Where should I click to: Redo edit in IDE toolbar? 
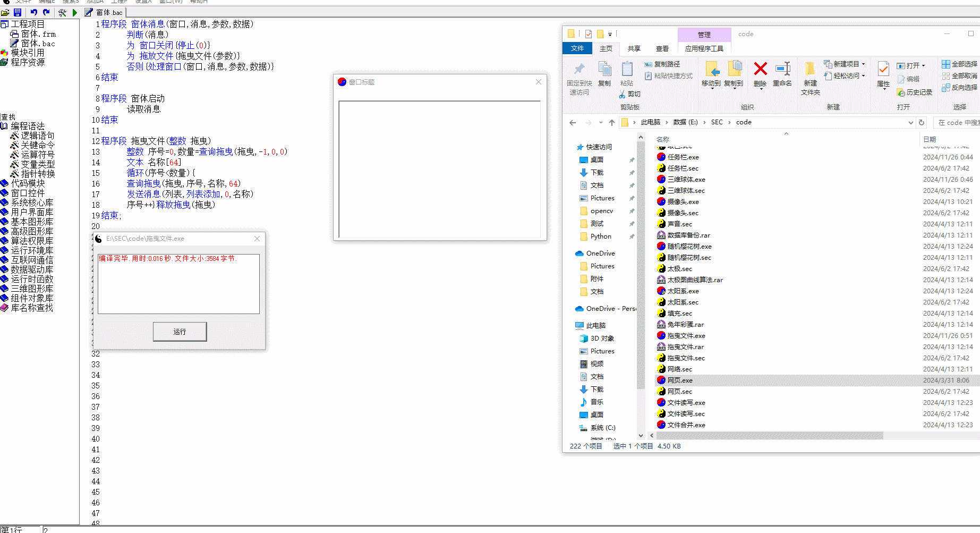pyautogui.click(x=46, y=12)
